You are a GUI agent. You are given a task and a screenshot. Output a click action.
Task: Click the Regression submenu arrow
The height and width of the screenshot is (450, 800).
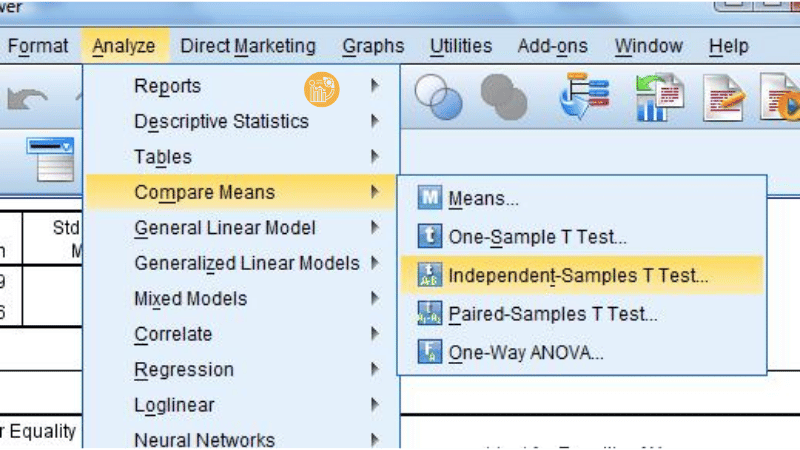point(375,369)
